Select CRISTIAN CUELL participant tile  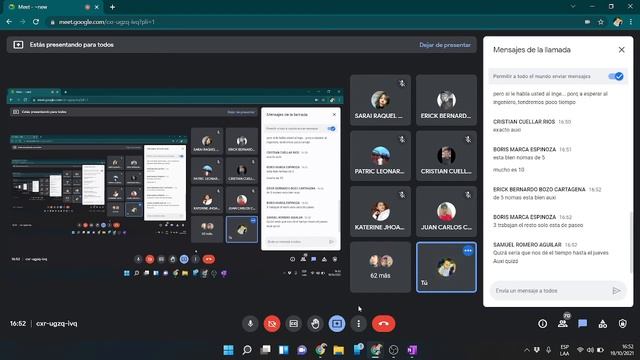[x=446, y=156]
